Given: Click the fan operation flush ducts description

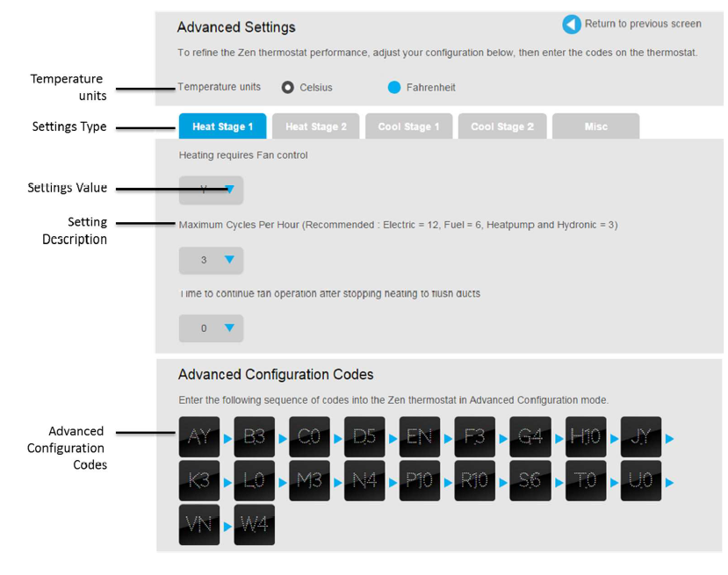Looking at the screenshot, I should tap(329, 294).
